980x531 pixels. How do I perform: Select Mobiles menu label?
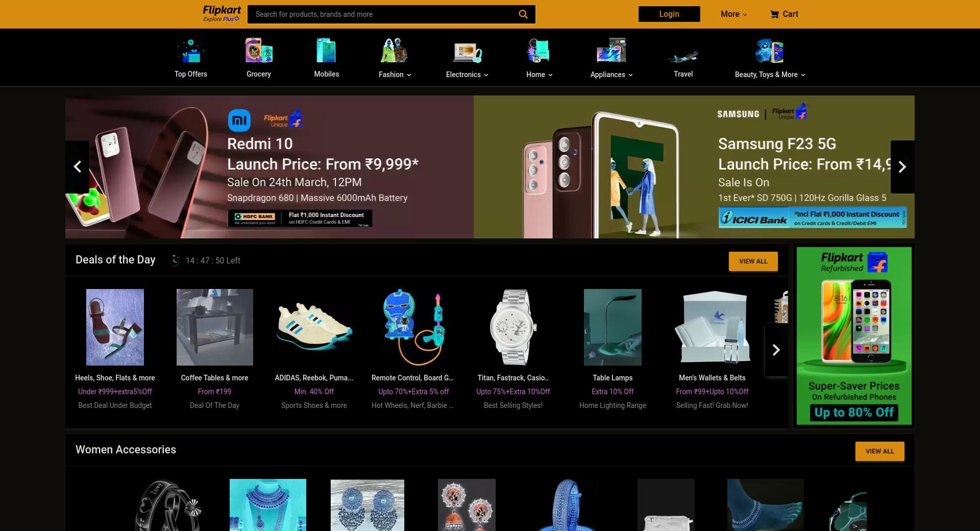pos(327,74)
